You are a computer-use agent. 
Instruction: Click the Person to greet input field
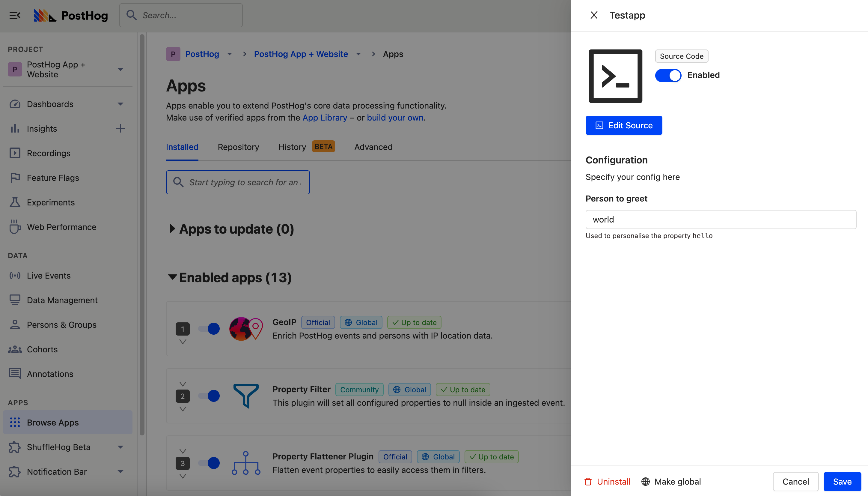click(721, 220)
